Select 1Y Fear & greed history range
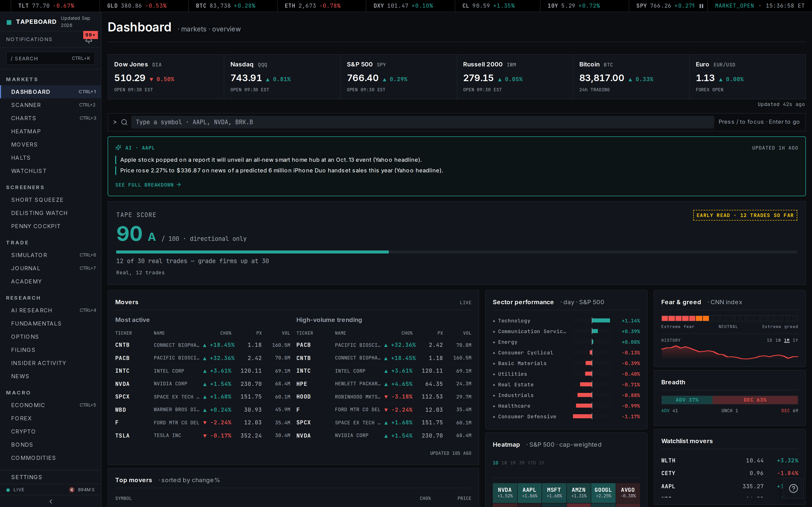This screenshot has height=507, width=812. tap(795, 340)
